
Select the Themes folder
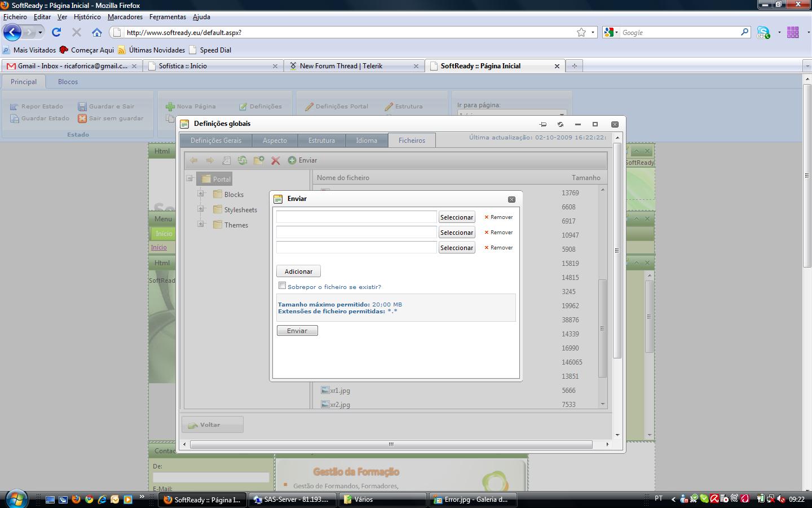231,225
